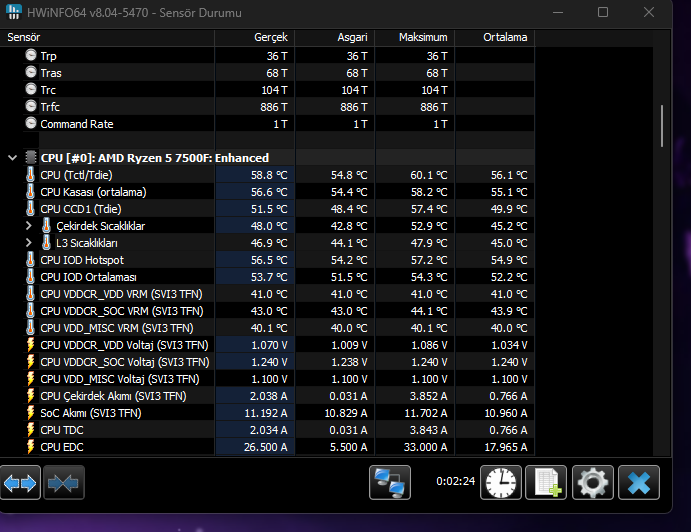Click lightning icon of SoC Akımı row

coord(30,413)
